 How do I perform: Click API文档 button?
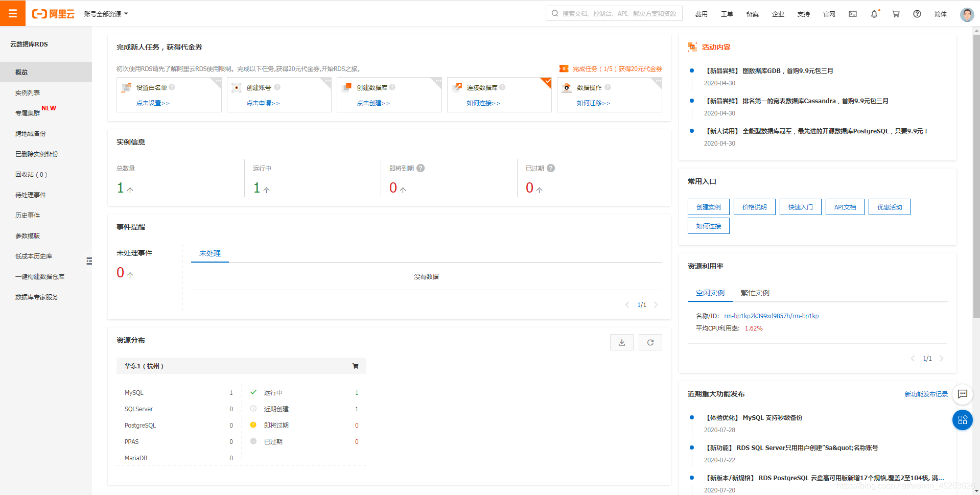click(845, 207)
